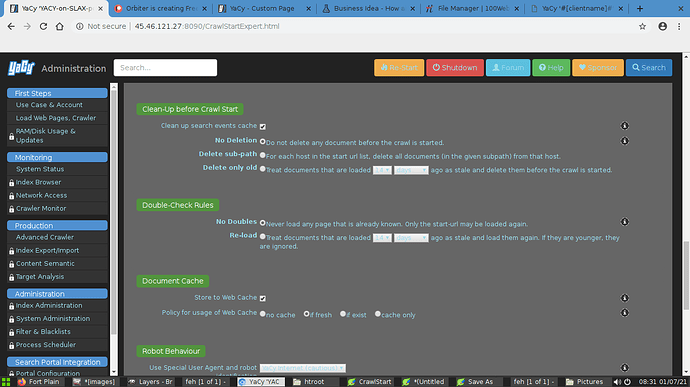690x387 pixels.
Task: Click lock icon beside Target Analysis
Action: pyautogui.click(x=11, y=277)
